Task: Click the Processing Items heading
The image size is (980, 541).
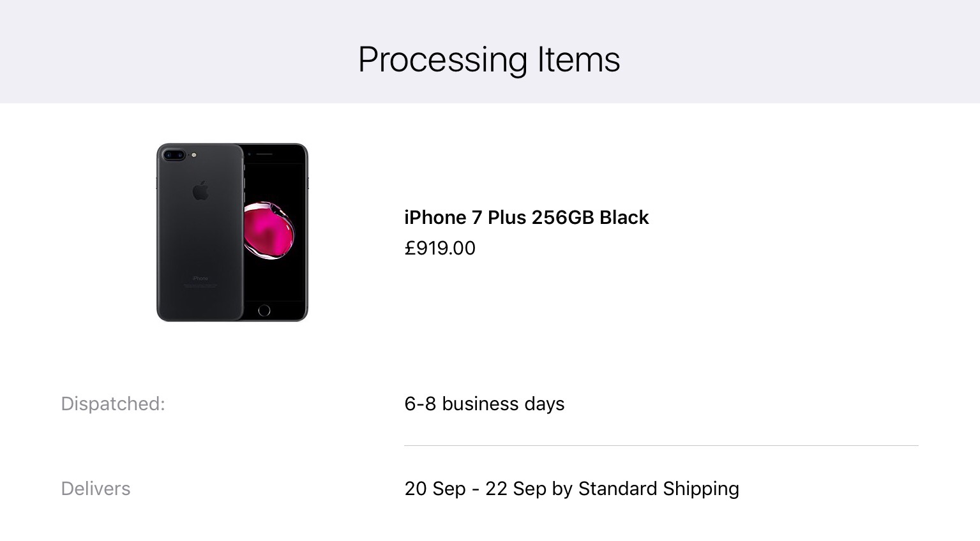Action: [x=489, y=60]
